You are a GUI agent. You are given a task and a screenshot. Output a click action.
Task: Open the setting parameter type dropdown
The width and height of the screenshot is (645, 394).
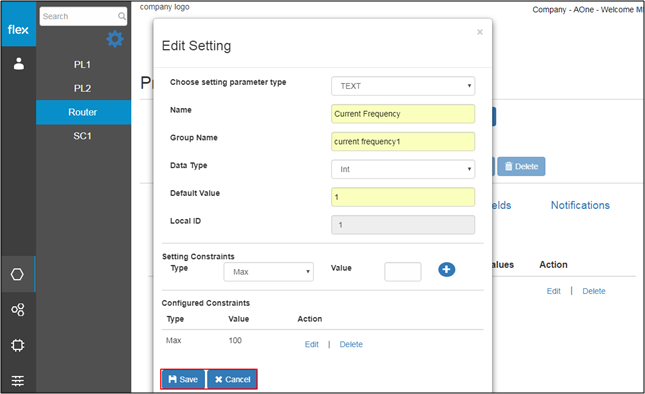click(403, 86)
